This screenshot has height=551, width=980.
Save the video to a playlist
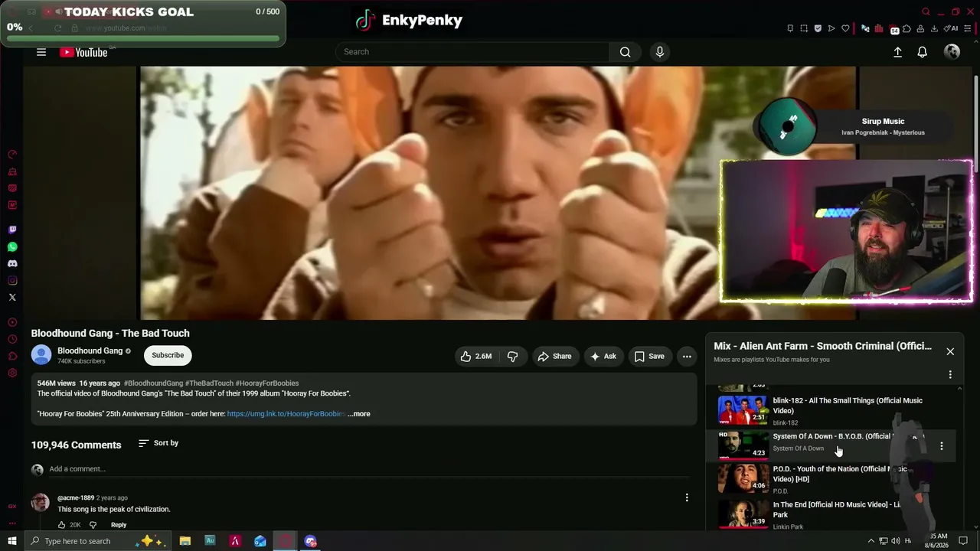[648, 356]
